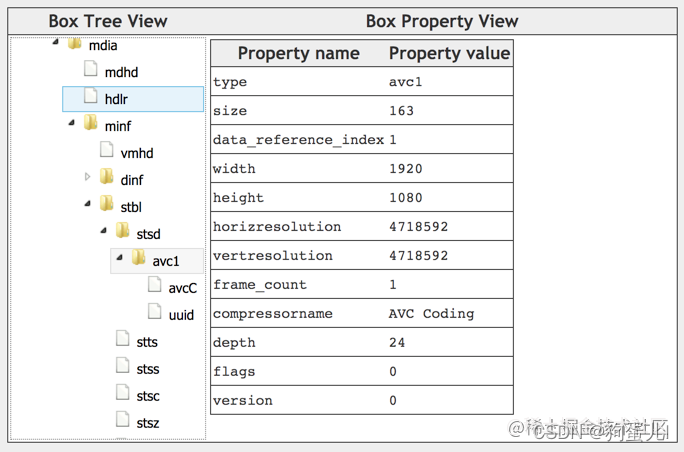Select the avc1 box label in tree

coord(166,261)
